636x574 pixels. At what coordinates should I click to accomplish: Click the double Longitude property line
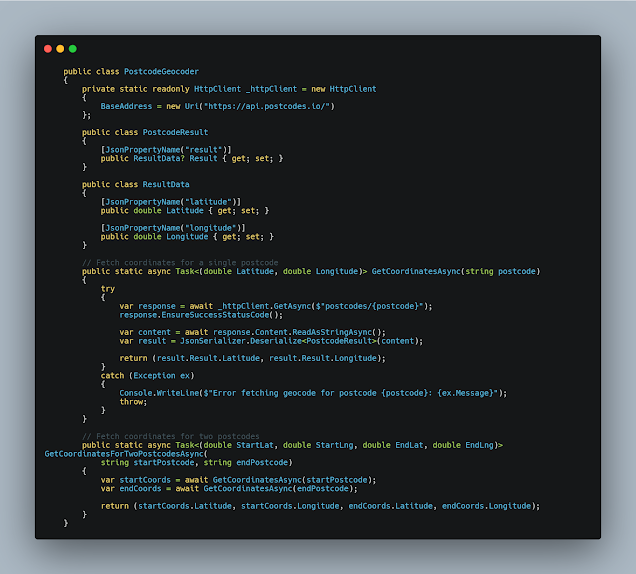(187, 236)
